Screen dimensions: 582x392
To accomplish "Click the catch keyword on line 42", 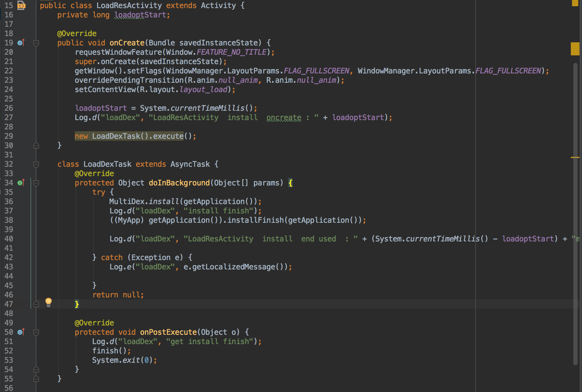I will pos(112,257).
